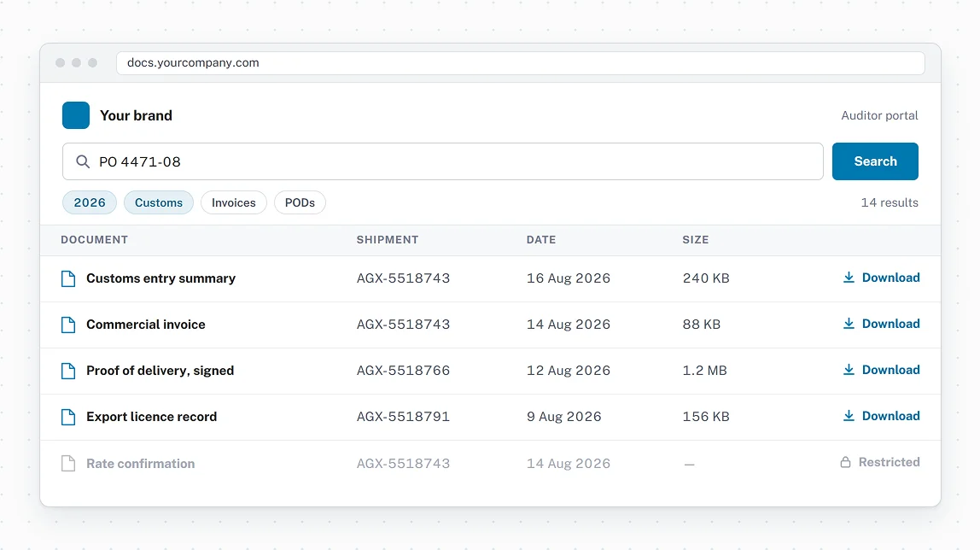Open the Commercial invoice document name

point(146,325)
